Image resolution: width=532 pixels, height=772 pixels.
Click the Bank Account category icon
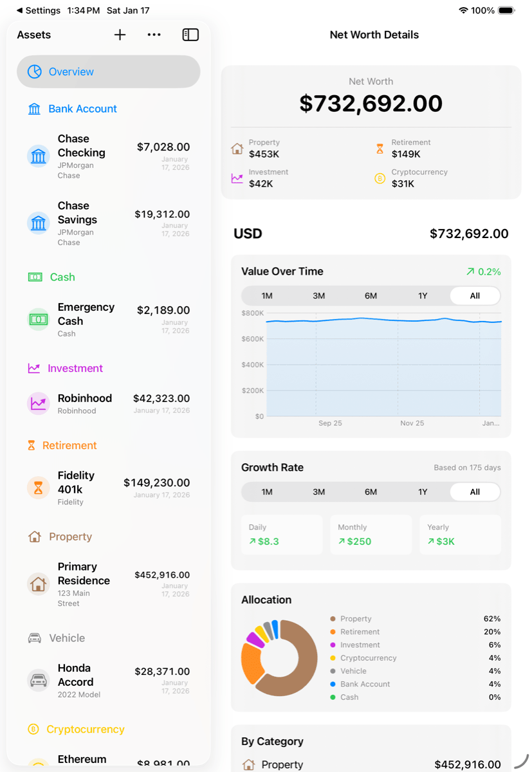coord(34,109)
